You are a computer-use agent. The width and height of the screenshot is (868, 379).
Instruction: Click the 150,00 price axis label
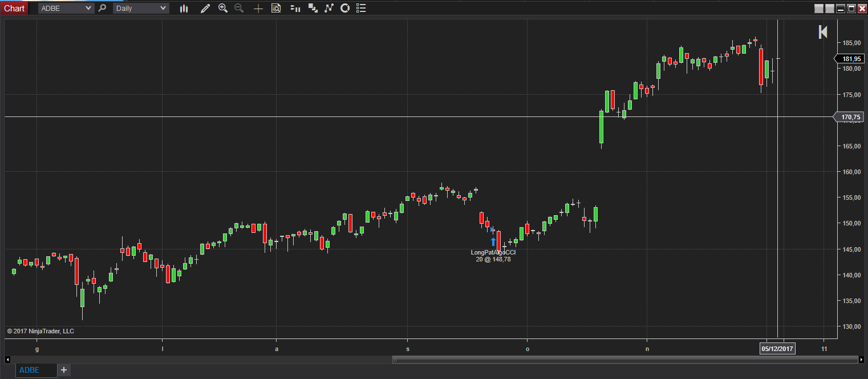click(851, 223)
